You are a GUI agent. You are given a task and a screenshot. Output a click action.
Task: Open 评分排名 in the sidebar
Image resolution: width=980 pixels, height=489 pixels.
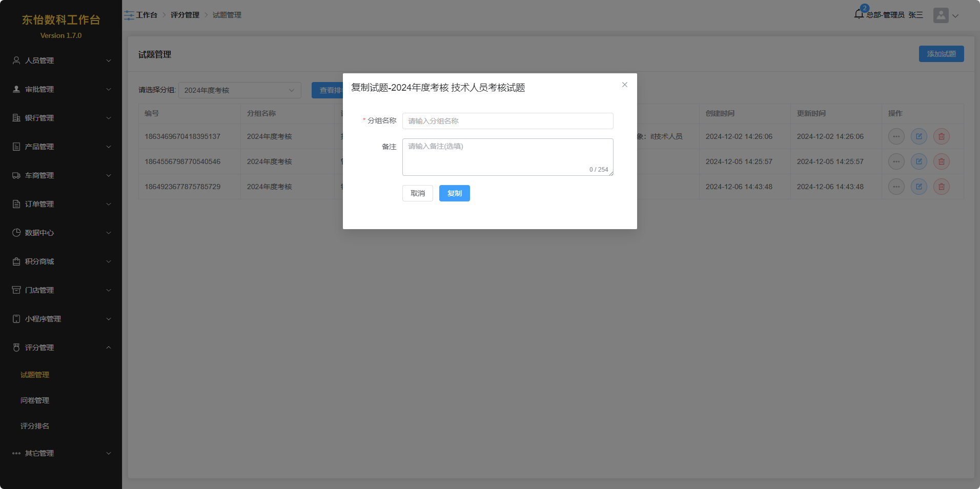(35, 426)
